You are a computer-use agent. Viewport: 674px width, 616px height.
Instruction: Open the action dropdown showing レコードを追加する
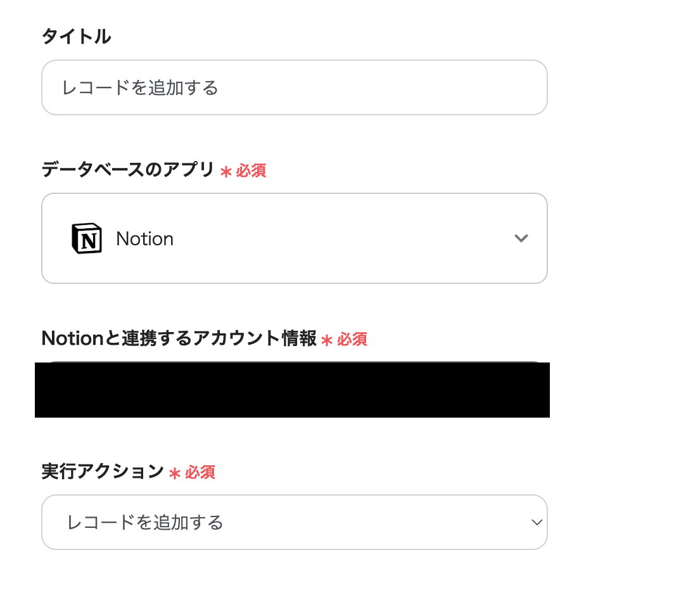(x=294, y=522)
